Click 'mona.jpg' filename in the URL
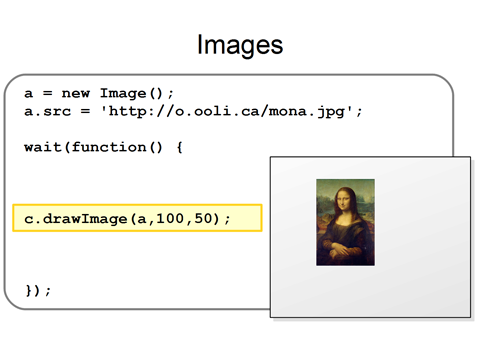Screen dimensions: 480x360 tap(307, 111)
